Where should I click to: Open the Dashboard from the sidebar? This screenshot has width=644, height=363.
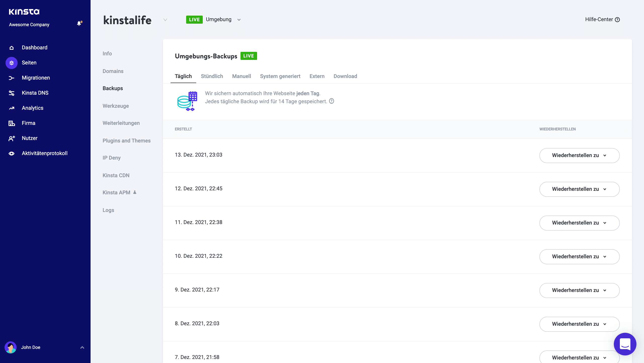coord(34,47)
